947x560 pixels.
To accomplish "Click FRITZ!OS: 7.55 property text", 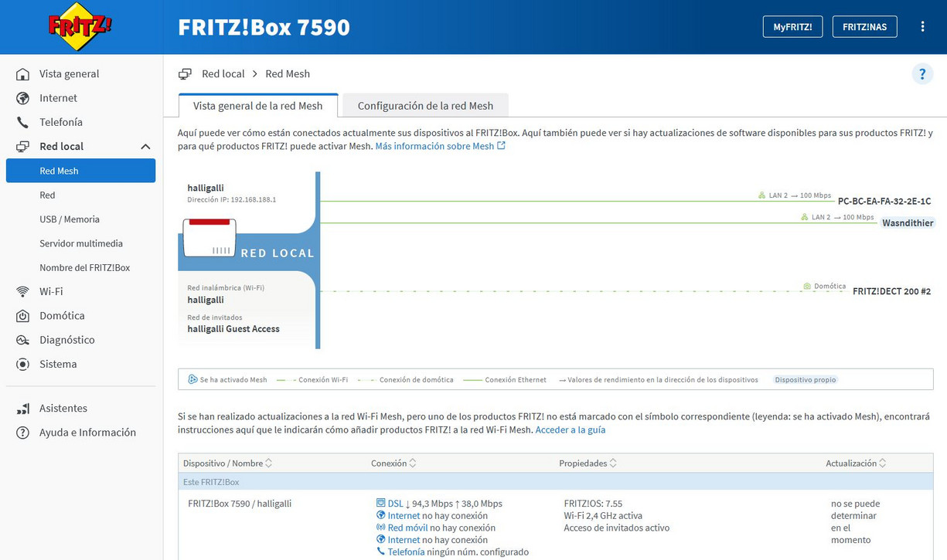I will (593, 504).
